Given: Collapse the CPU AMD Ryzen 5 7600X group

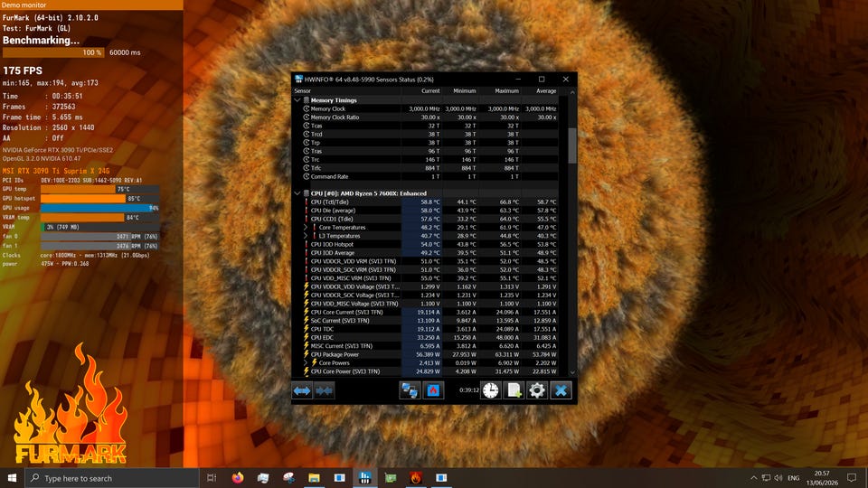Looking at the screenshot, I should coord(297,193).
